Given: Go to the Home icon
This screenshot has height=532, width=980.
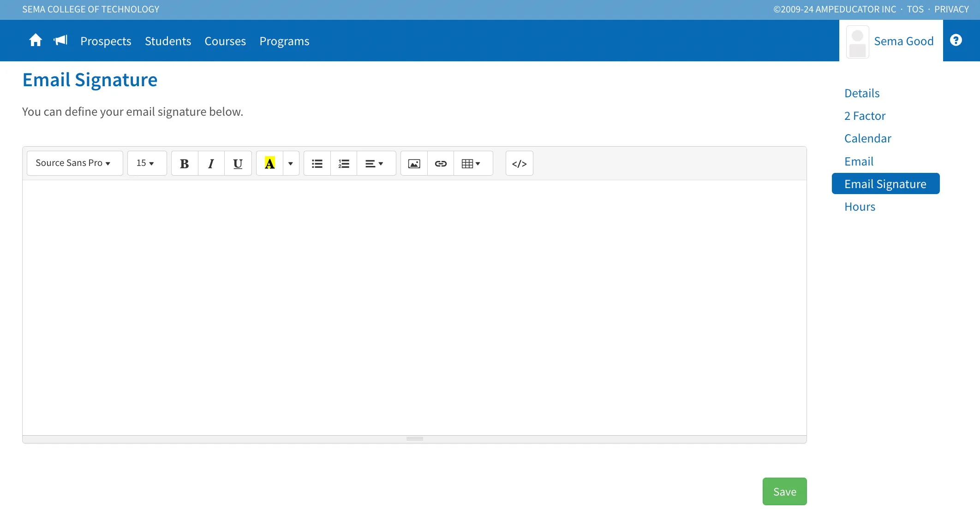Looking at the screenshot, I should pos(36,41).
